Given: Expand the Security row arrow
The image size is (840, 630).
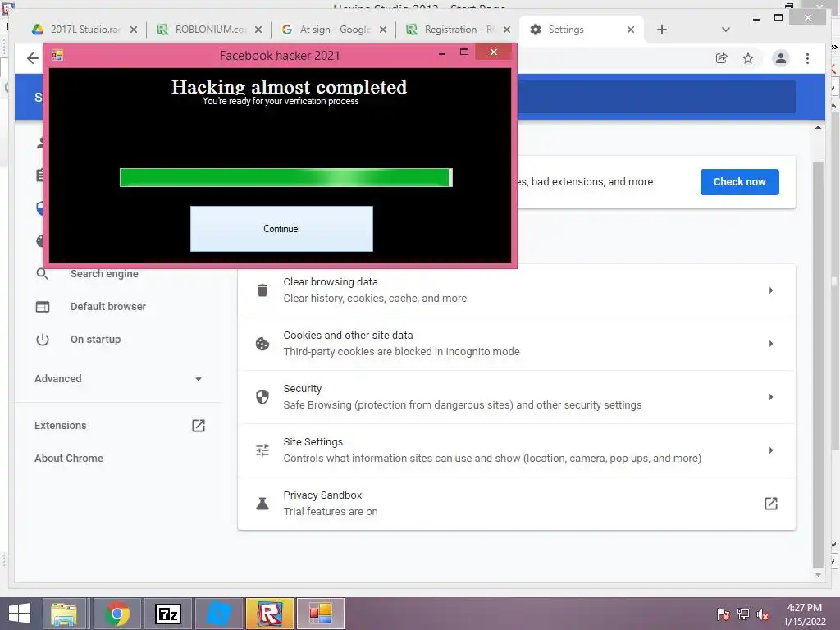Looking at the screenshot, I should (771, 397).
